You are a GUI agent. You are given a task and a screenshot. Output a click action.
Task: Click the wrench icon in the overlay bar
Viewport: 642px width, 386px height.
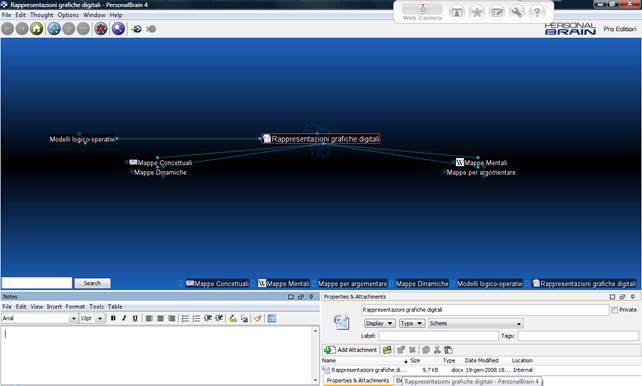(x=517, y=12)
